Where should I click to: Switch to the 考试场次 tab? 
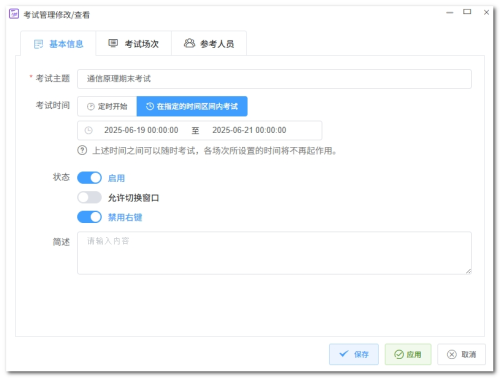point(134,44)
